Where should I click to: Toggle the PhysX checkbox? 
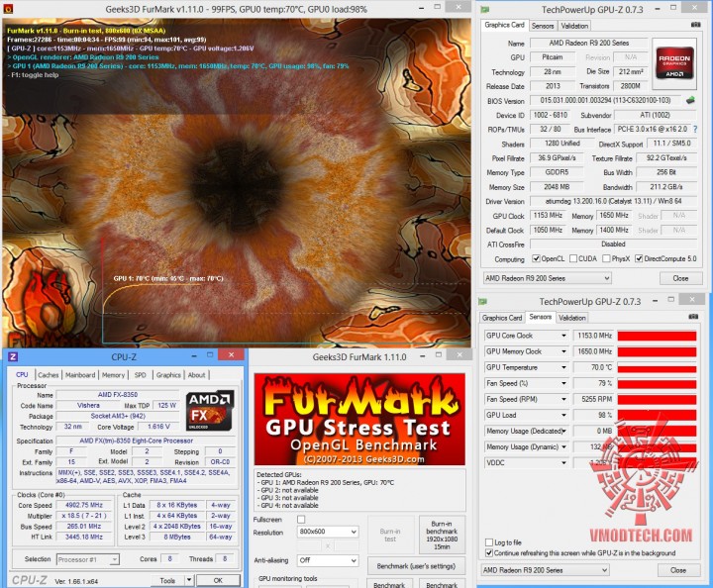(x=606, y=258)
